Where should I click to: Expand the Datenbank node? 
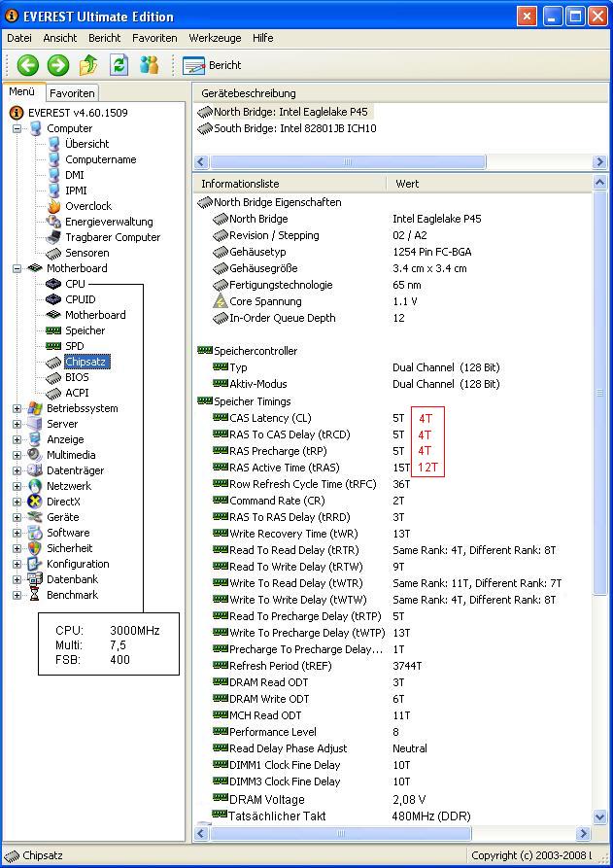pos(17,579)
